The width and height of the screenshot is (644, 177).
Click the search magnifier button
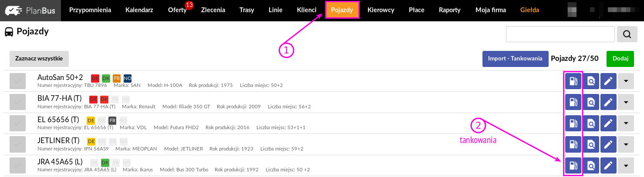[627, 34]
